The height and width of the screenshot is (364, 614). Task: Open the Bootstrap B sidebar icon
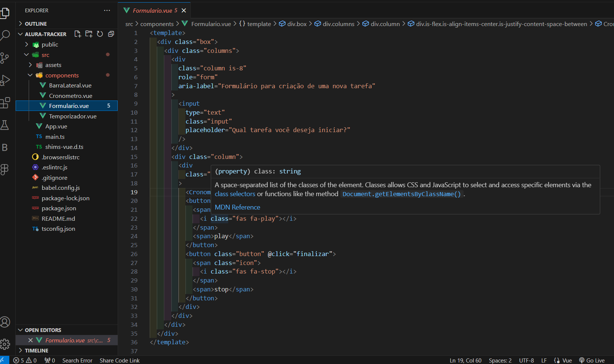(x=5, y=147)
